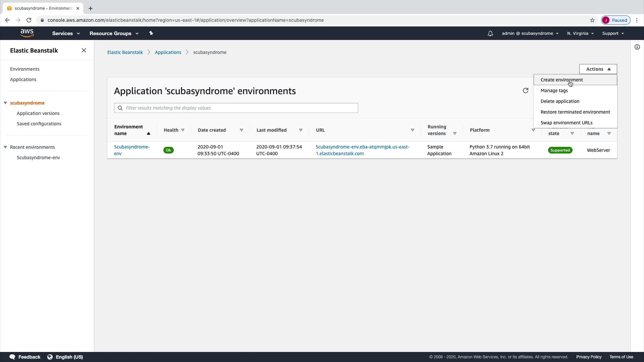Viewport: 644px width, 362px height.
Task: Open the info panel icon at right edge
Action: 637,47
